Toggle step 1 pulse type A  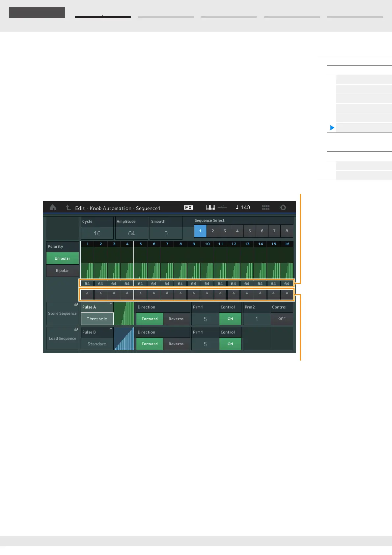pyautogui.click(x=87, y=294)
